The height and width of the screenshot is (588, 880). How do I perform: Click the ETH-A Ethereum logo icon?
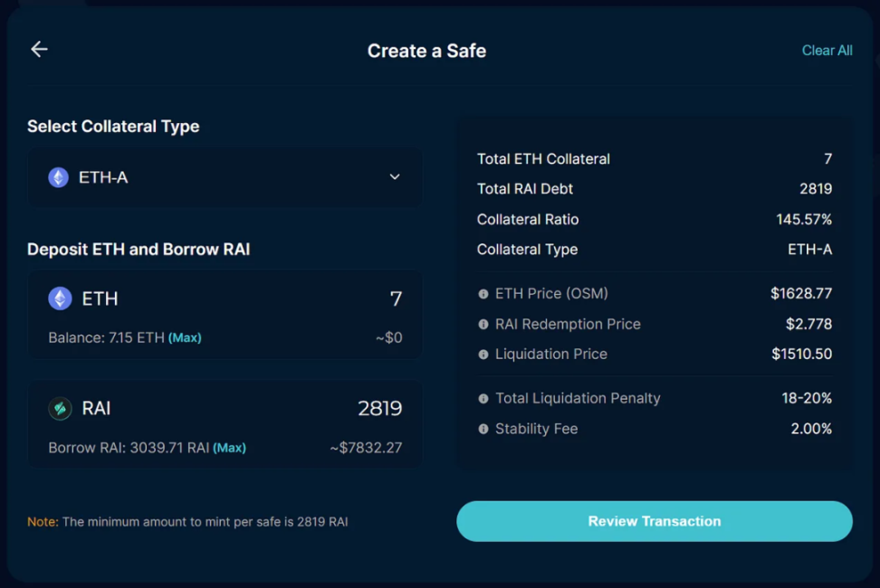58,177
